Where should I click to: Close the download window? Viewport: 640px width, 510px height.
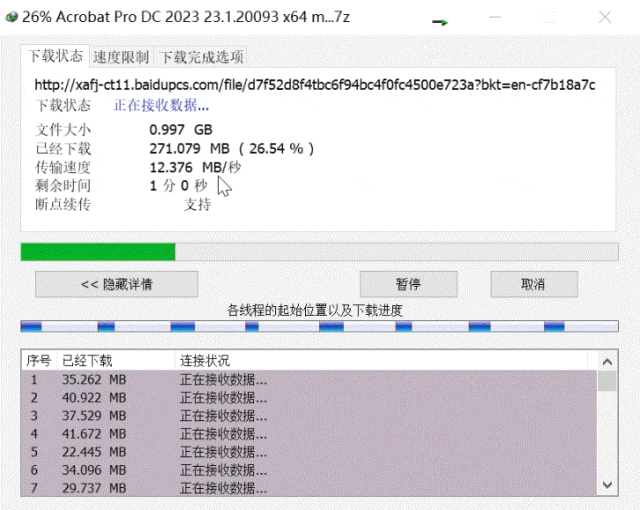coord(605,17)
